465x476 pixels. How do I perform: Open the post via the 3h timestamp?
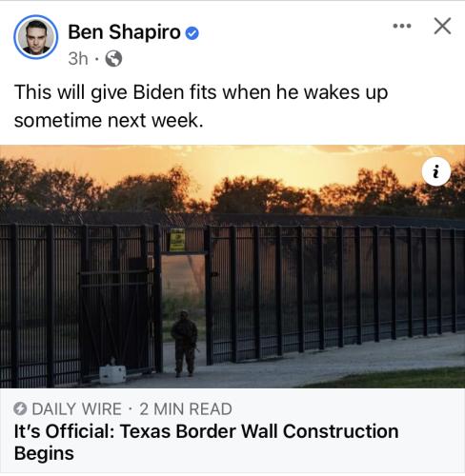(x=78, y=58)
